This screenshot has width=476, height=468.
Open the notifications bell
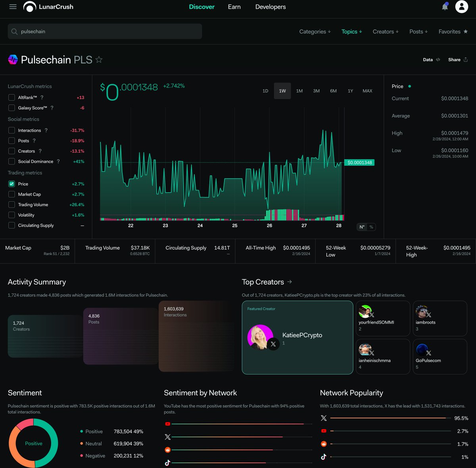(445, 7)
